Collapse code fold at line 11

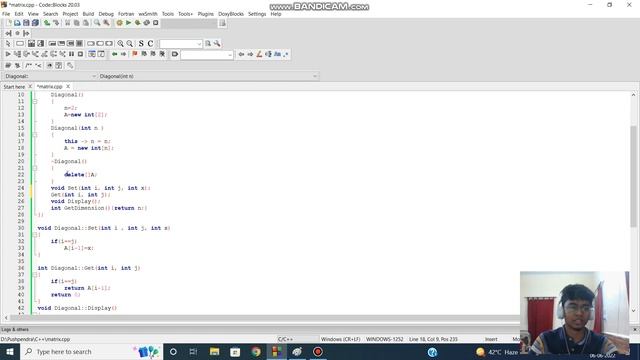pos(35,101)
